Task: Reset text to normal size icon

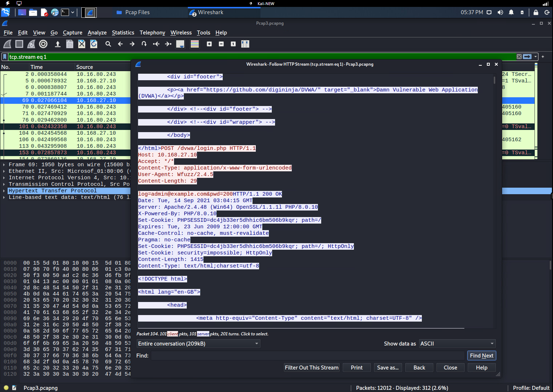Action: (233, 44)
